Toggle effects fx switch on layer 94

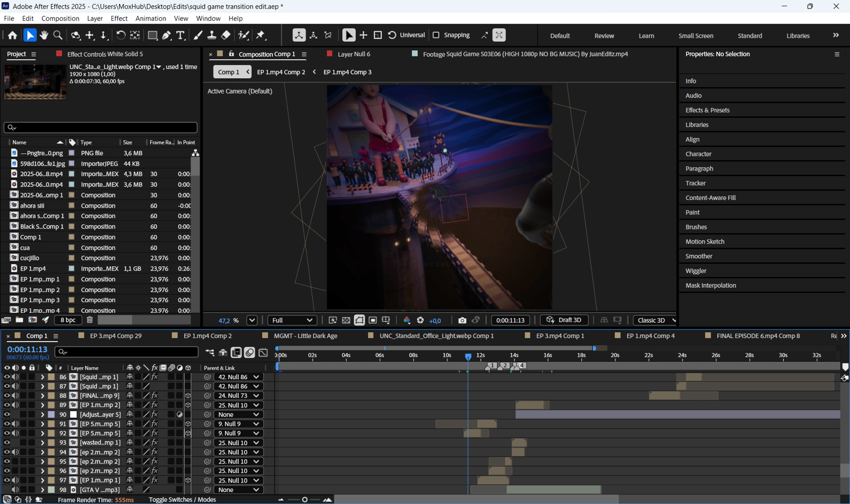pos(154,452)
